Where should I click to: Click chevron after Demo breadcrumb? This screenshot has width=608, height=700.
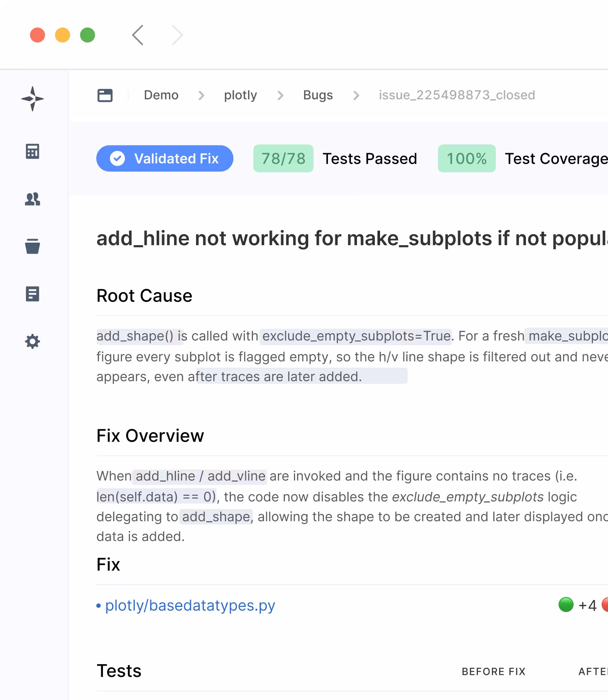click(201, 96)
